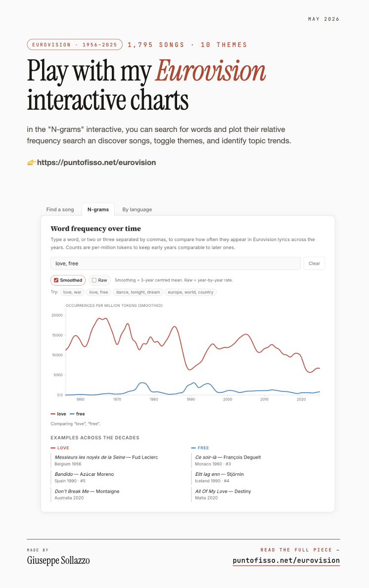
Task: Select the N-grams tab
Action: (x=98, y=210)
